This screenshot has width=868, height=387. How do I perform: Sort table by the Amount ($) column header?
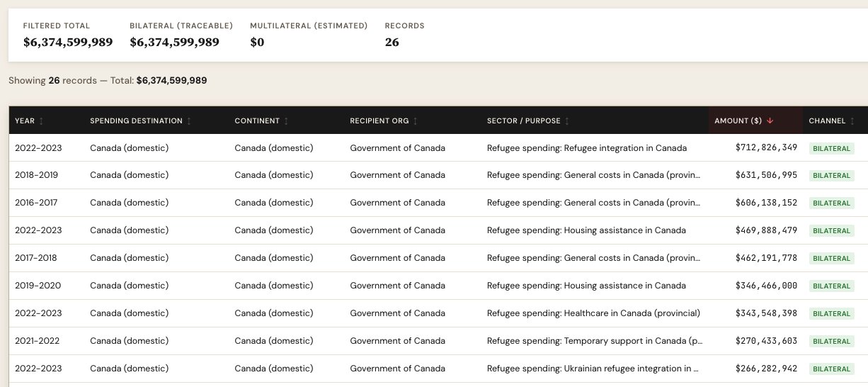[738, 121]
